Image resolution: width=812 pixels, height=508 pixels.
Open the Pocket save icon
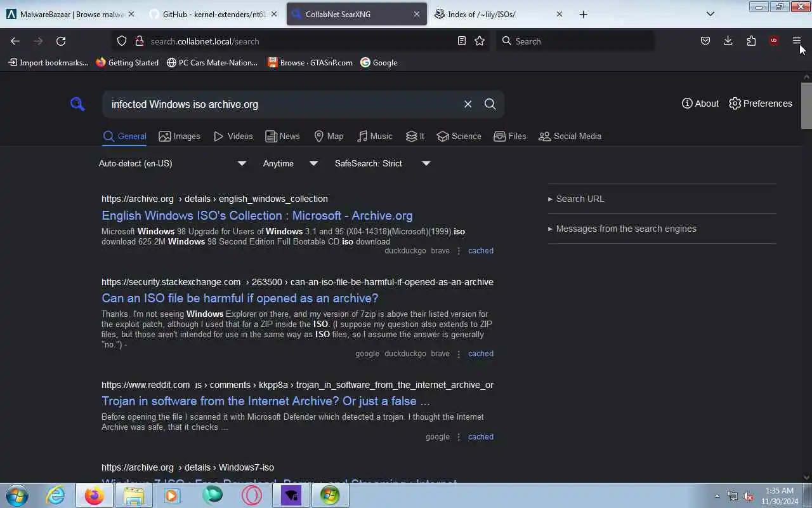coord(705,41)
